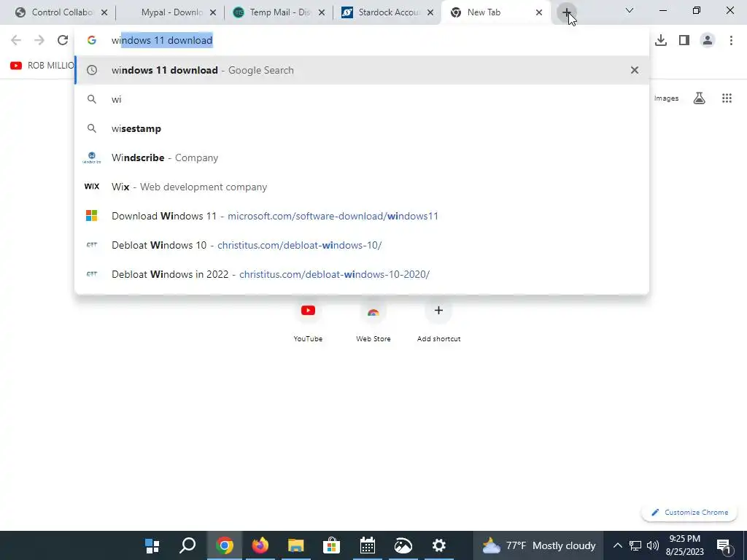This screenshot has width=747, height=560.
Task: Open network status tray icon
Action: coord(635,545)
